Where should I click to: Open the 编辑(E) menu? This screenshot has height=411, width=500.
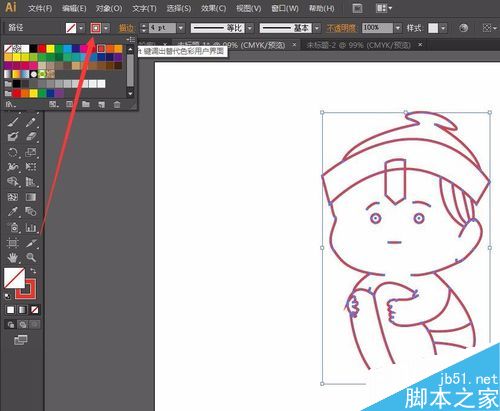[74, 8]
